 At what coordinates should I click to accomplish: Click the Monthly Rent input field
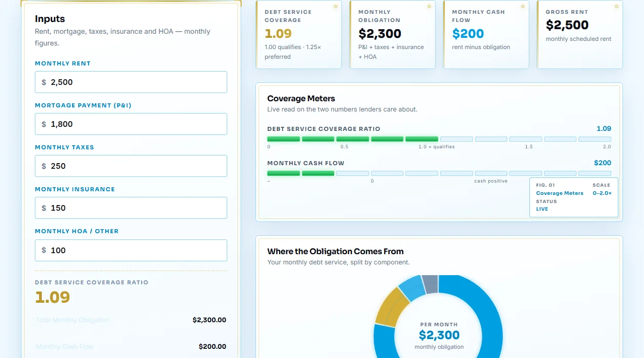click(131, 82)
